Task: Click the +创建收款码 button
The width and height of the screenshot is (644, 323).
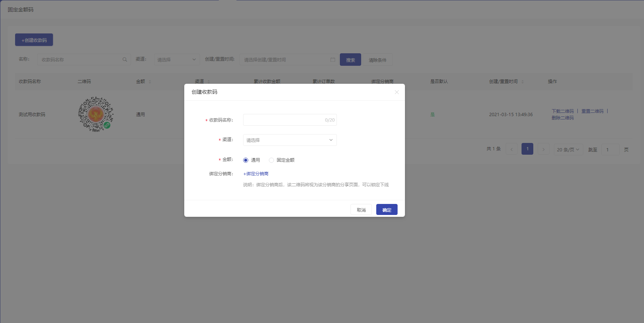Action: coord(34,40)
